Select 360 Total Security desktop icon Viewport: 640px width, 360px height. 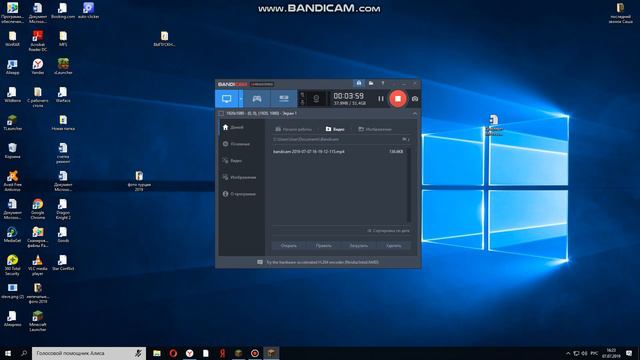click(12, 265)
